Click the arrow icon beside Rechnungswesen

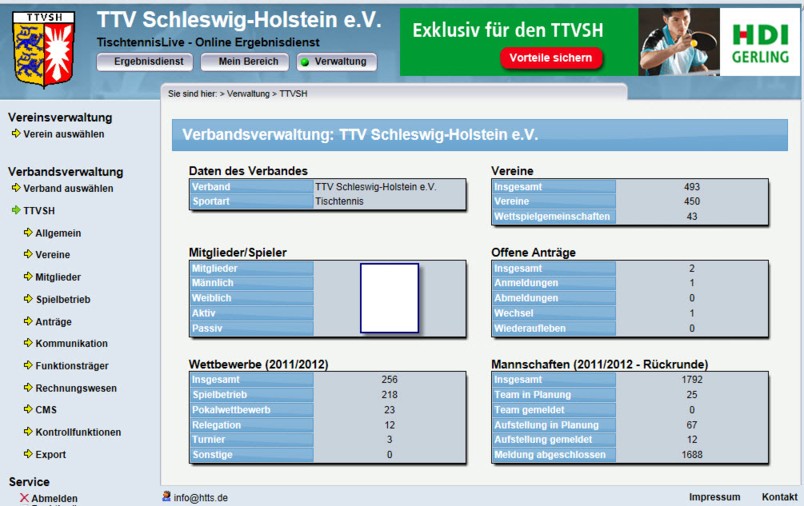pos(27,388)
